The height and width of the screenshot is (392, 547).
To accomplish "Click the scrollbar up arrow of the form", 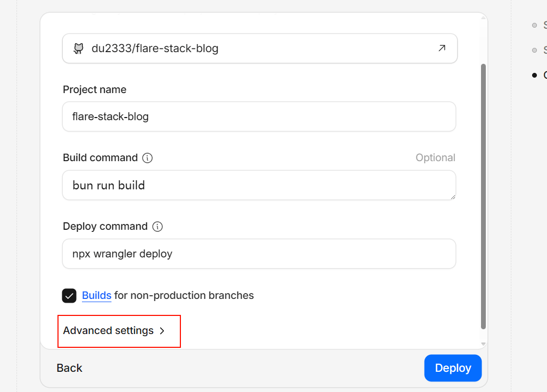I will 483,18.
